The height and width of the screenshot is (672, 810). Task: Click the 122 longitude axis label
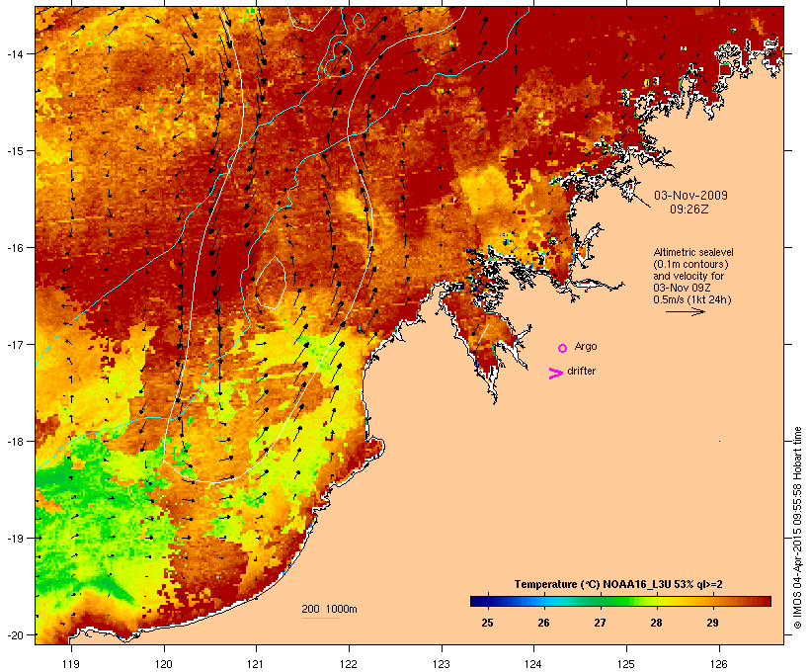point(349,664)
